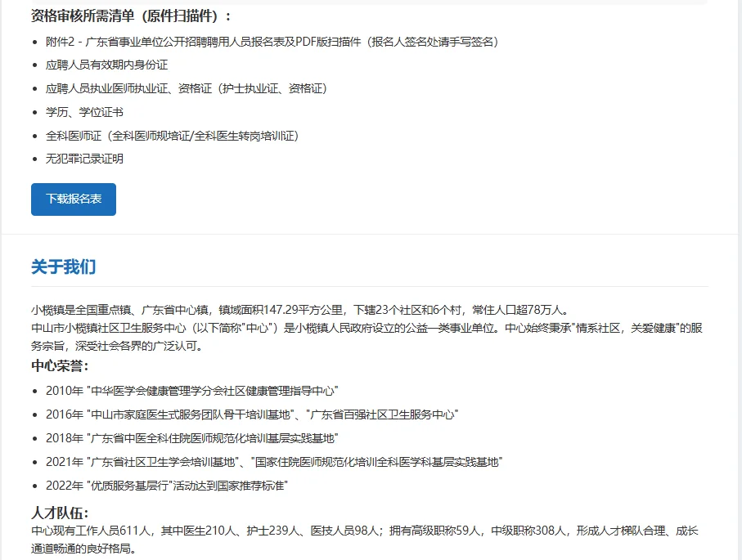Click the 下载报名表 download button
742x560 pixels.
[x=73, y=199]
